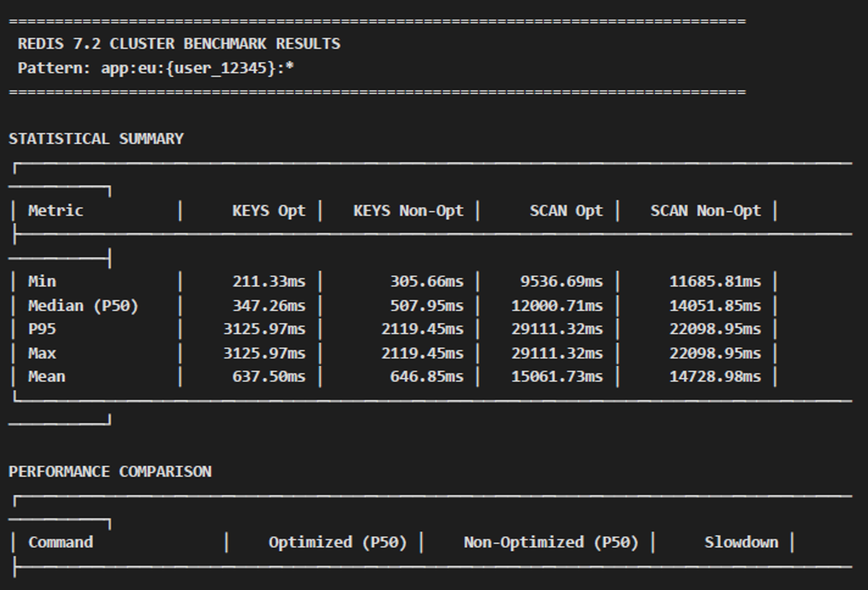This screenshot has height=590, width=868.
Task: Click the Max row label
Action: click(42, 353)
